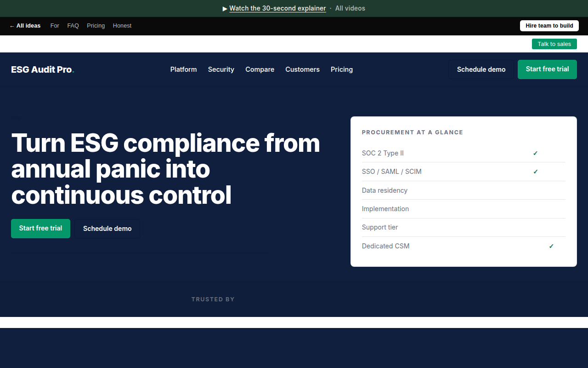Go back to All ideas

click(x=25, y=26)
